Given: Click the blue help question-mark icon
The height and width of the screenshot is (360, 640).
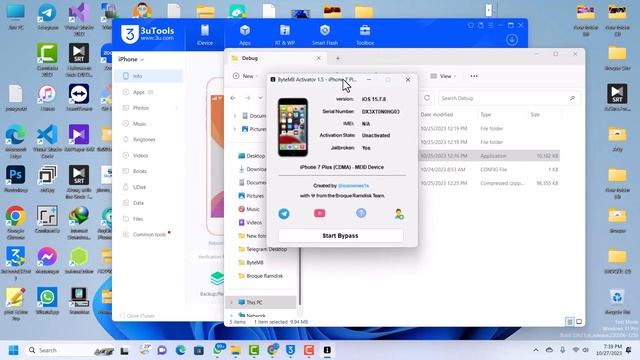Looking at the screenshot, I should coord(361,213).
